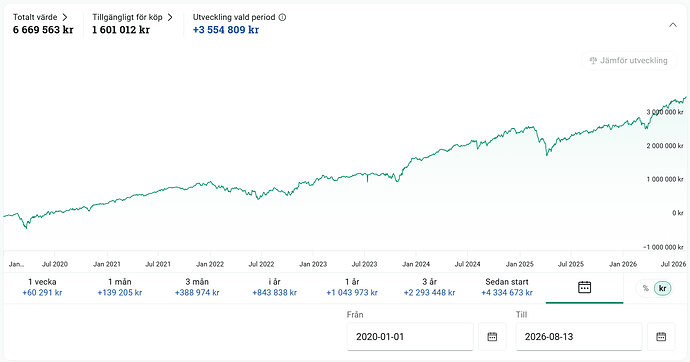Select the i år period tab
Viewport: 690px width, 362px height.
[275, 288]
